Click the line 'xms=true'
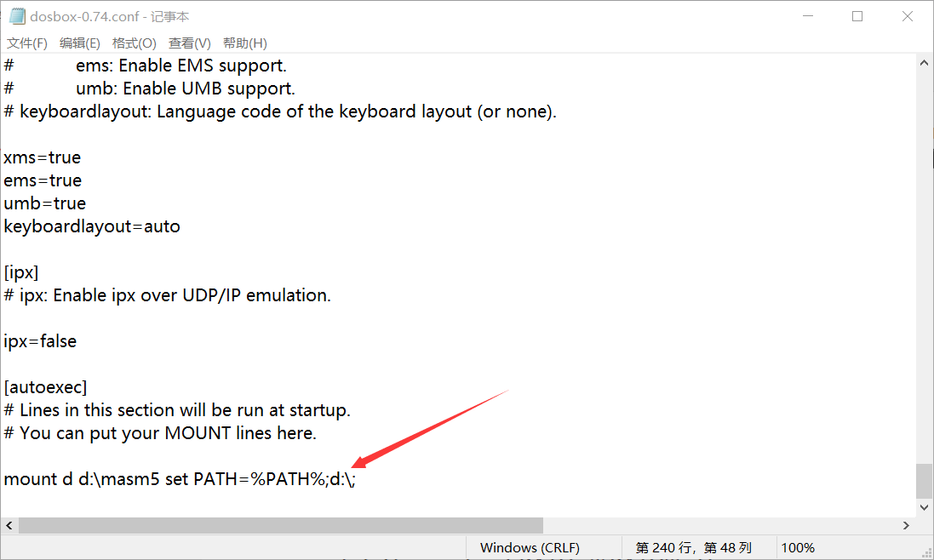The width and height of the screenshot is (934, 560). (x=43, y=157)
